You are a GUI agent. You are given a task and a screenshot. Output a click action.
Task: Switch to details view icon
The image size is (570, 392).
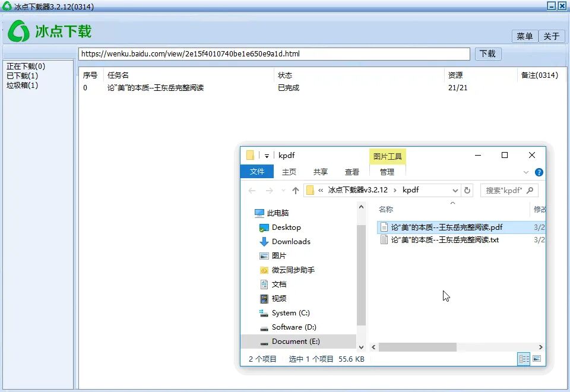click(x=524, y=359)
